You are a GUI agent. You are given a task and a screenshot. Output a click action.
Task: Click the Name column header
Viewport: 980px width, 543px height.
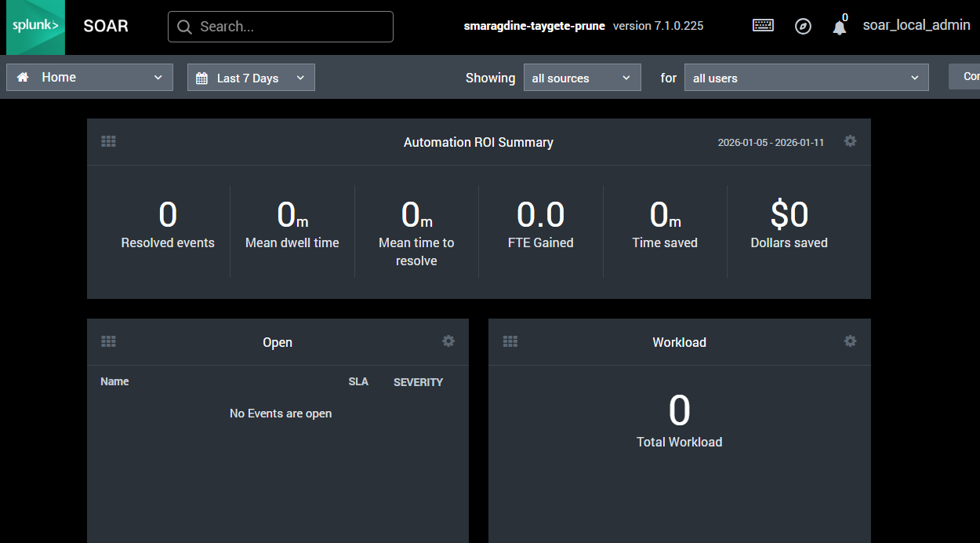114,382
